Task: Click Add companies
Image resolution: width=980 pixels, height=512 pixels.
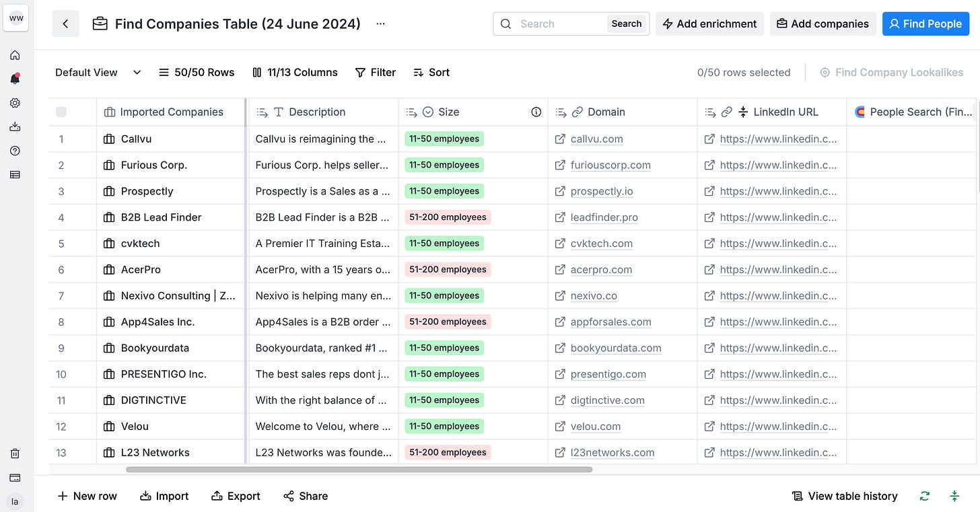Action: point(823,24)
